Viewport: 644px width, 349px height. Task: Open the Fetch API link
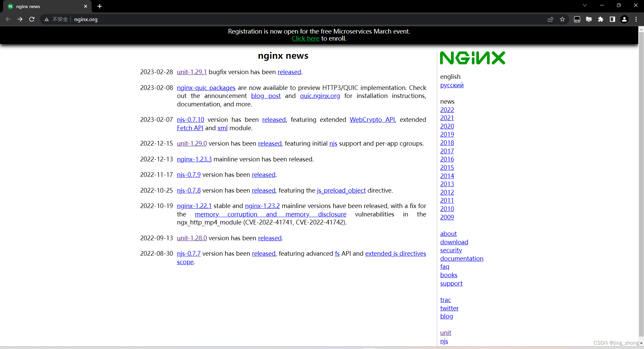[190, 128]
